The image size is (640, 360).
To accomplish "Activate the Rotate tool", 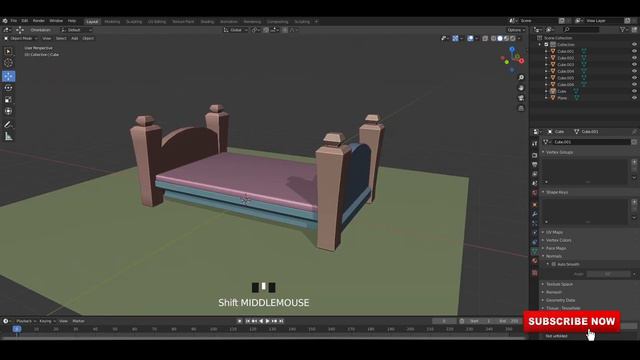I will pyautogui.click(x=8, y=88).
